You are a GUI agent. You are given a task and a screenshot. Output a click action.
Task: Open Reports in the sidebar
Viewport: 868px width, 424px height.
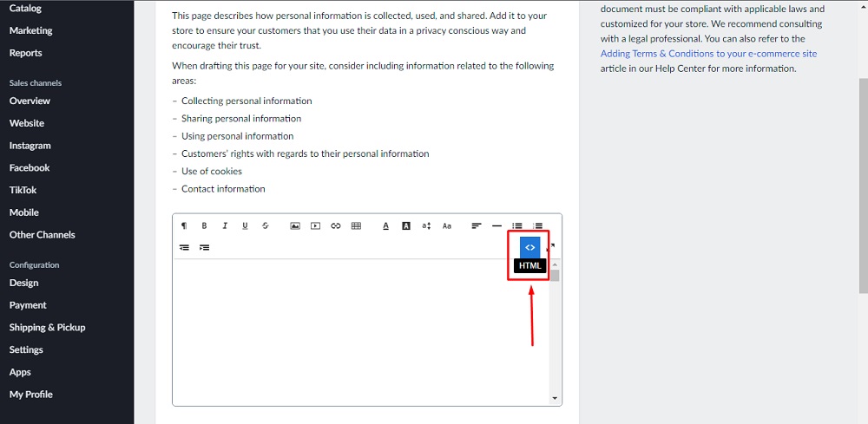tap(25, 53)
